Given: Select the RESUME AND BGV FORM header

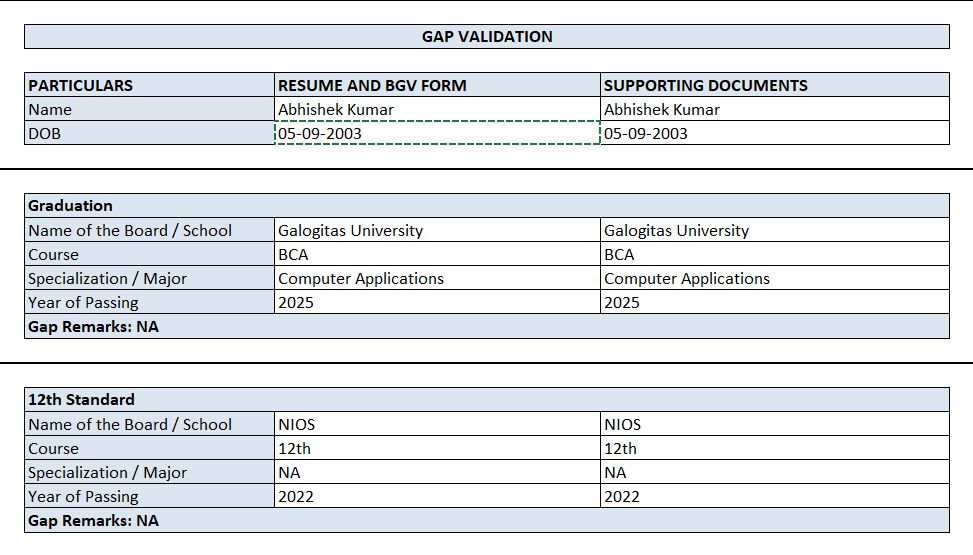Looking at the screenshot, I should [x=437, y=85].
